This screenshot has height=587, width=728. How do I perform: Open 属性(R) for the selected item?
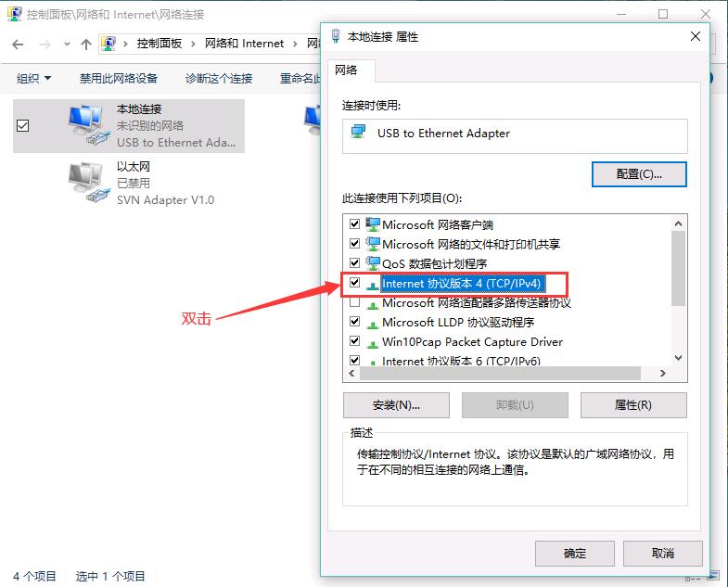pyautogui.click(x=633, y=405)
